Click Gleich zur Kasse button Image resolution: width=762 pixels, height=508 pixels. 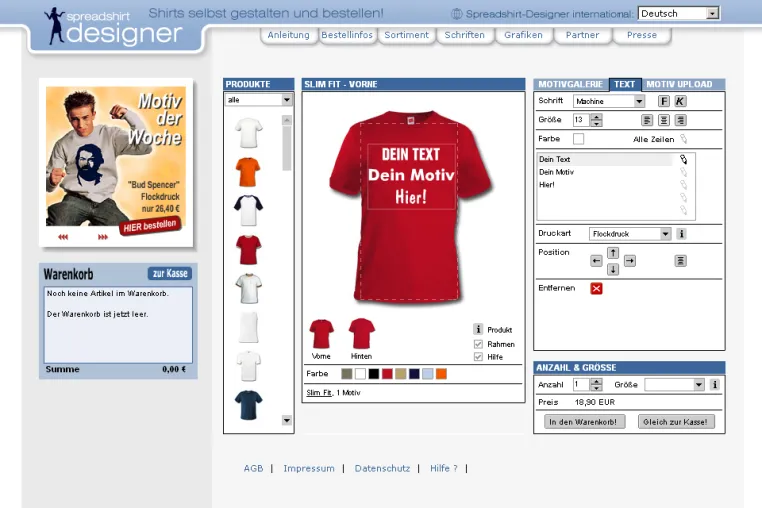click(675, 422)
